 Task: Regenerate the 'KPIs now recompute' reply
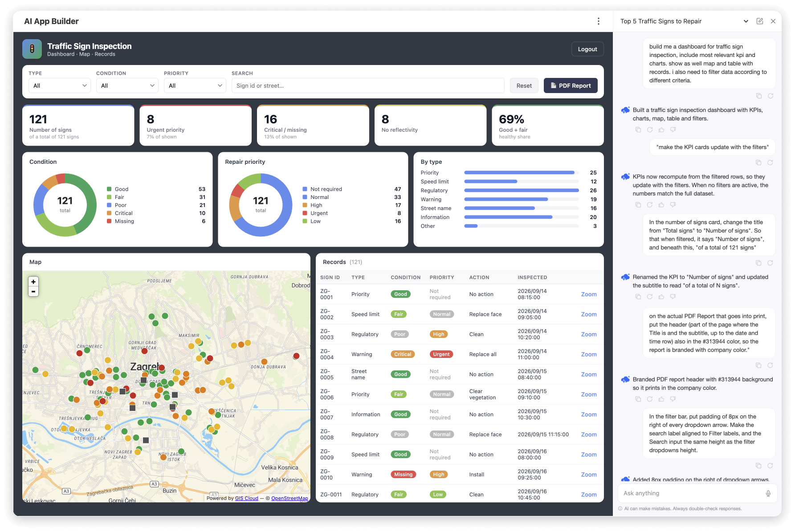pyautogui.click(x=650, y=205)
